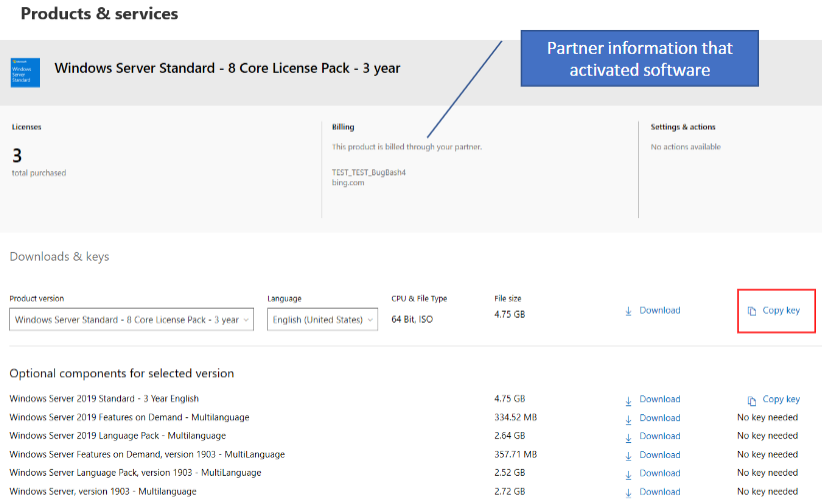This screenshot has height=504, width=822.
Task: Download Windows Server version 1903 Multilanguage
Action: point(659,491)
